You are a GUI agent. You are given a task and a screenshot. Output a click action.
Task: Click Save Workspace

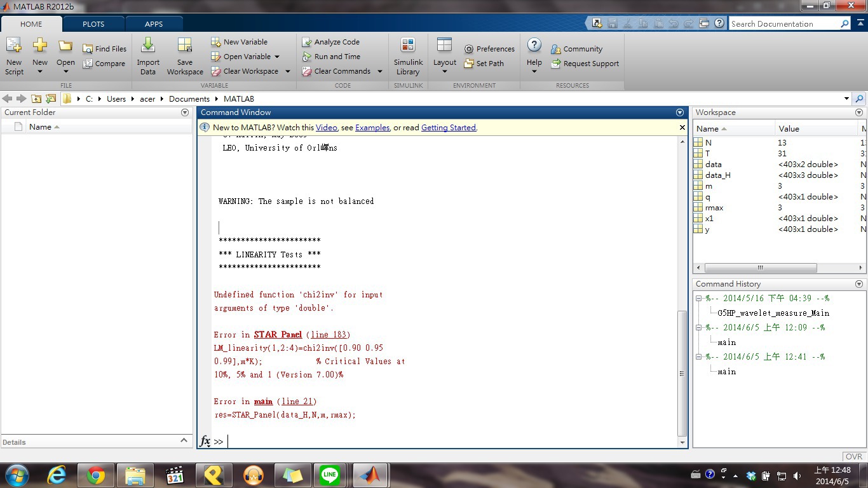(185, 56)
